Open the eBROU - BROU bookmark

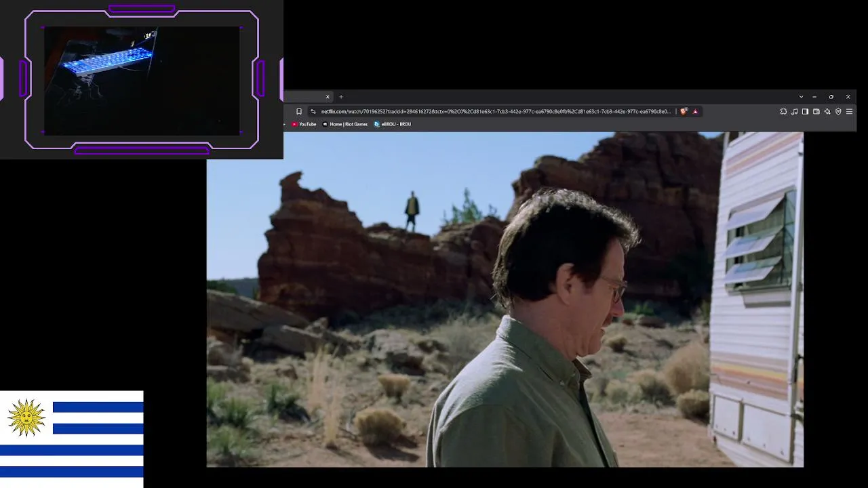click(x=393, y=124)
